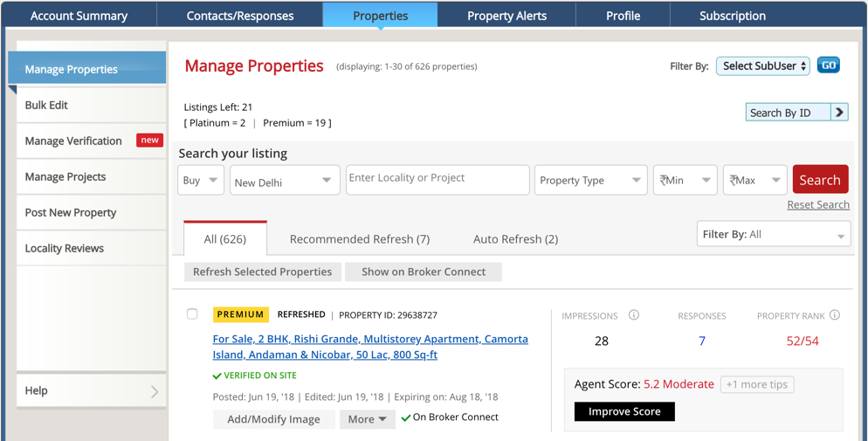Click the red new badge
Screen dimensions: 868x441
point(149,141)
